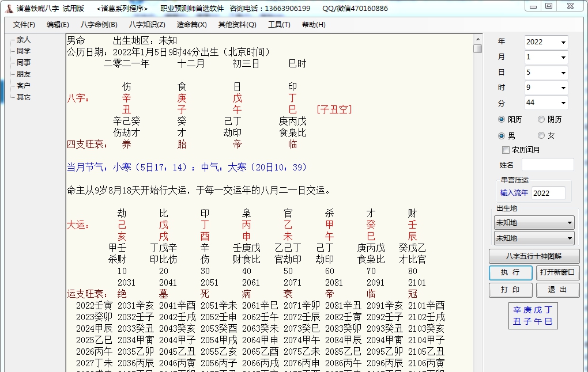The height and width of the screenshot is (372, 588).
Task: Click the 八字五行十神图解 button
Action: pos(534,255)
